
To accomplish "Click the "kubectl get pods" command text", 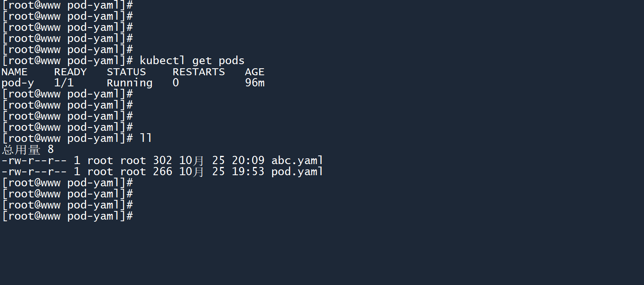I will [x=192, y=61].
